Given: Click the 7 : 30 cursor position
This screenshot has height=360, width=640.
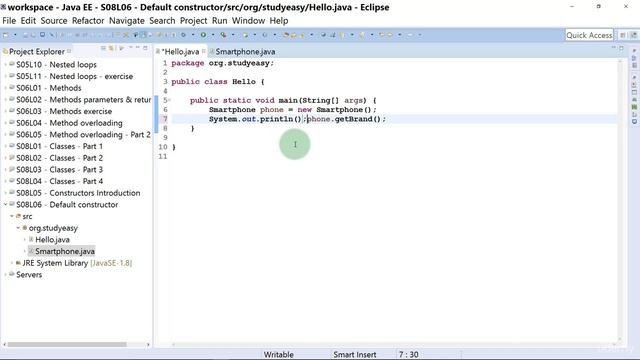Looking at the screenshot, I should click(x=409, y=354).
